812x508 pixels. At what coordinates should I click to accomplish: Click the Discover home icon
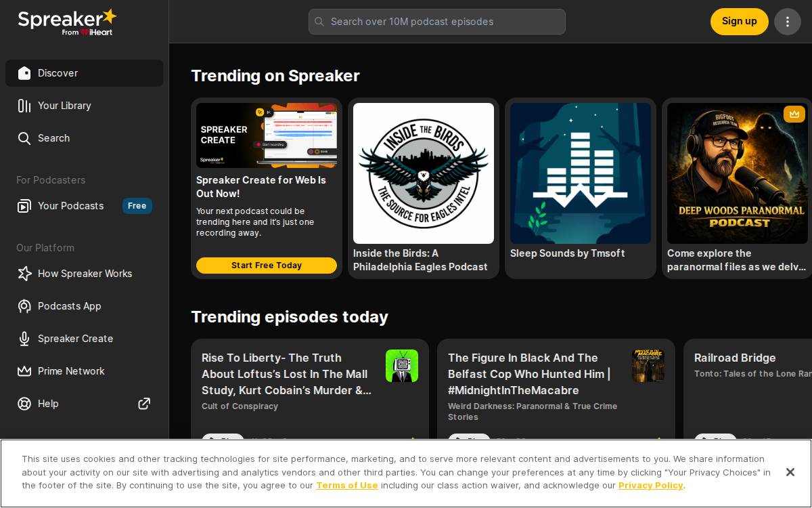coord(24,73)
